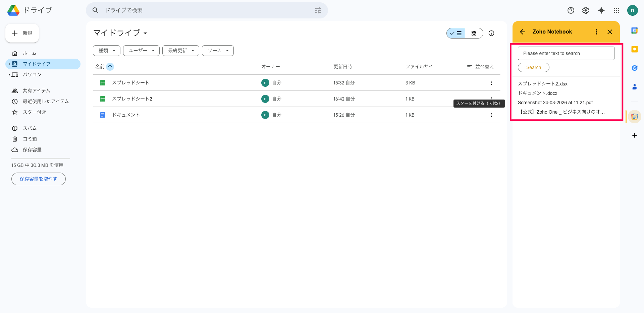
Task: Open Contacts in the side panel
Action: tap(634, 87)
